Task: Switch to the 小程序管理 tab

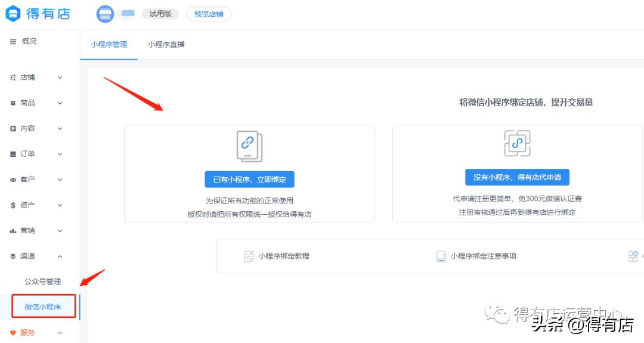Action: (x=109, y=44)
